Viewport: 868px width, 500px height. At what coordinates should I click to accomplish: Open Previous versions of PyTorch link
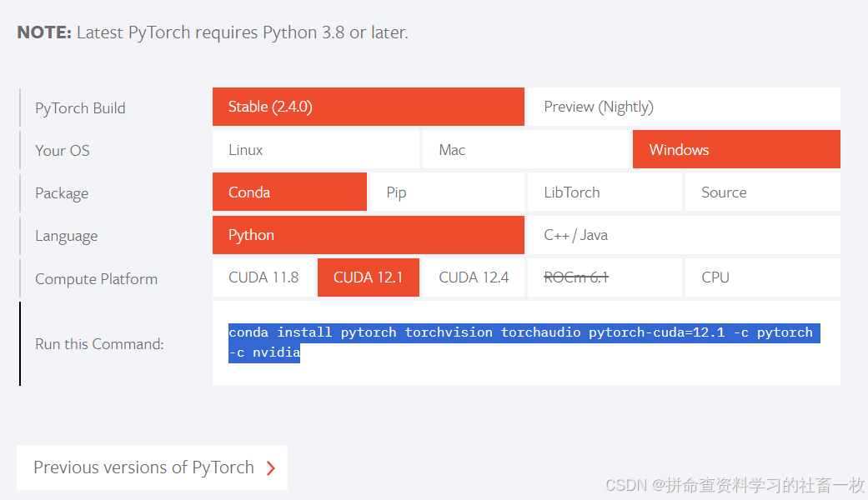coord(153,467)
